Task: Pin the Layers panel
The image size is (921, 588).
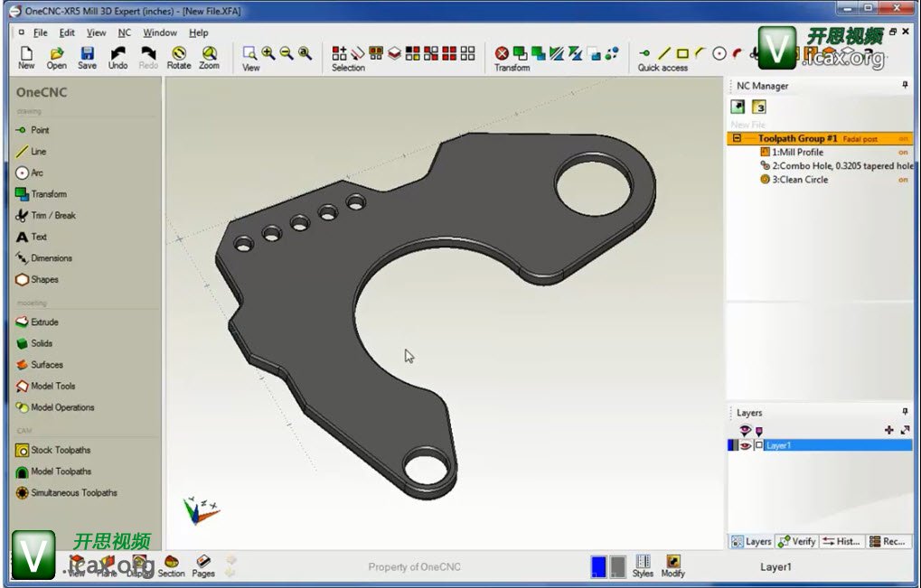Action: click(x=905, y=412)
